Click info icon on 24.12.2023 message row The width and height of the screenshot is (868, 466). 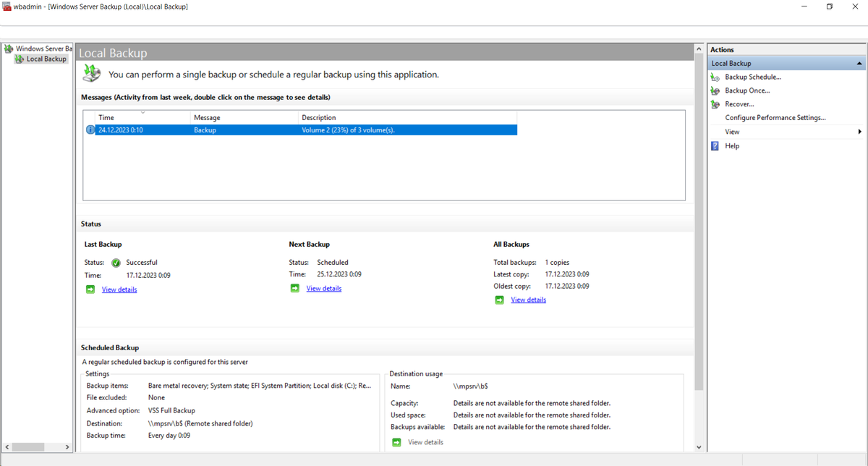click(x=90, y=130)
